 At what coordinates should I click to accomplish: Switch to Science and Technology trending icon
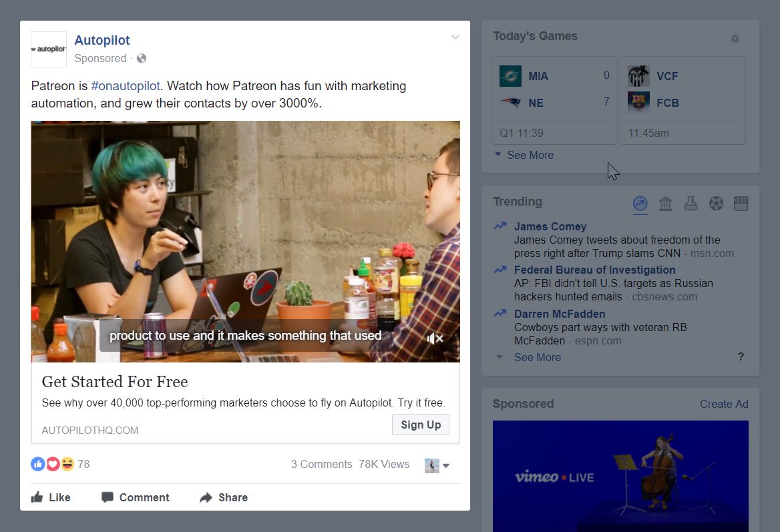691,204
